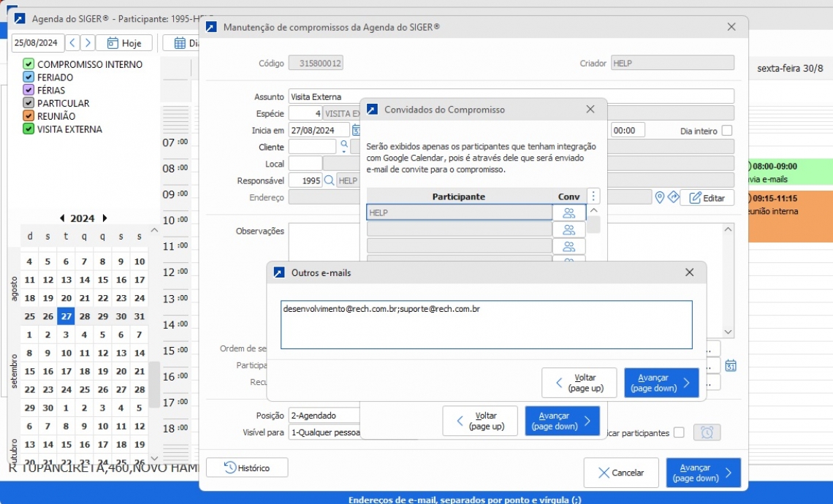The height and width of the screenshot is (504, 833).
Task: Open the Visível para dropdown
Action: (x=324, y=432)
